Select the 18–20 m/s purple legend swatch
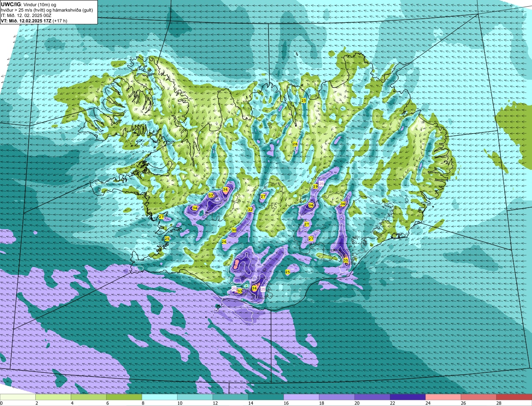The image size is (532, 406). click(x=337, y=397)
